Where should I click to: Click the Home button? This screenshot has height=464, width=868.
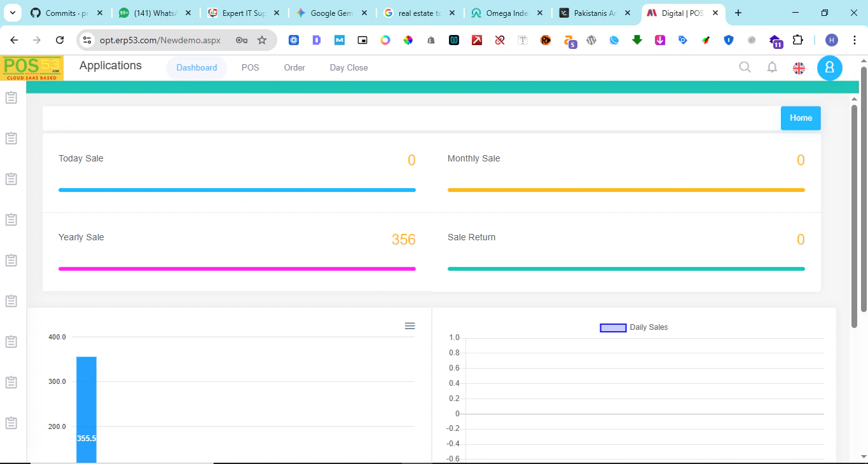click(x=801, y=118)
